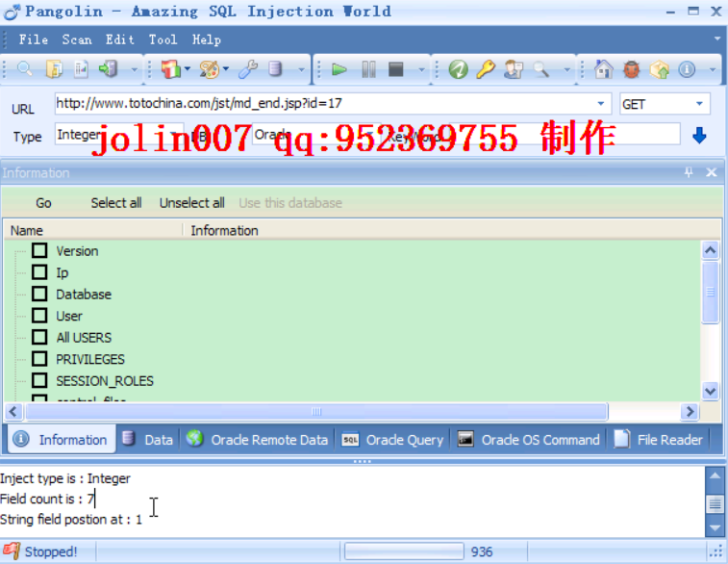Click the blue down arrow beside Keyword

click(699, 136)
